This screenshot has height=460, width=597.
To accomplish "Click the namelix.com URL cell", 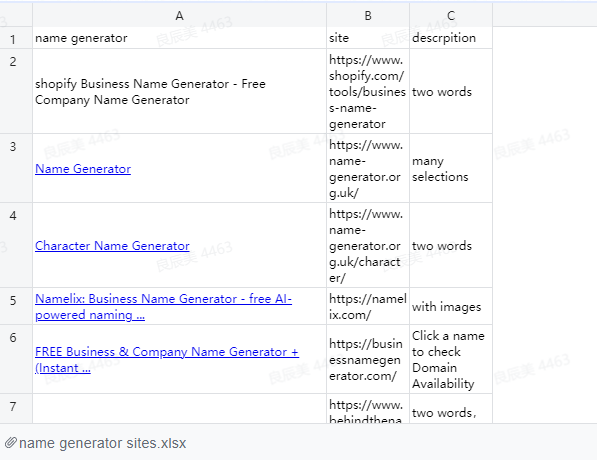I will click(x=368, y=306).
